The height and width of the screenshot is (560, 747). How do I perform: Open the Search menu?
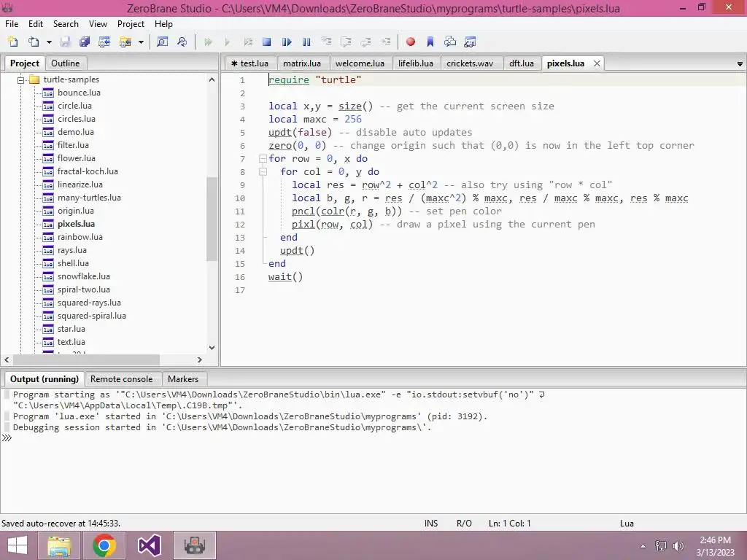(x=66, y=24)
